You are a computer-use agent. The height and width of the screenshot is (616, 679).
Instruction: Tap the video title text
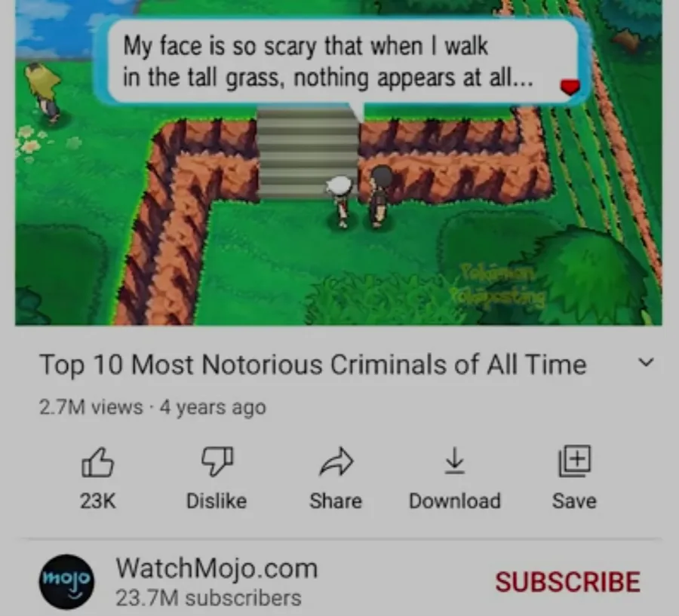coord(312,364)
